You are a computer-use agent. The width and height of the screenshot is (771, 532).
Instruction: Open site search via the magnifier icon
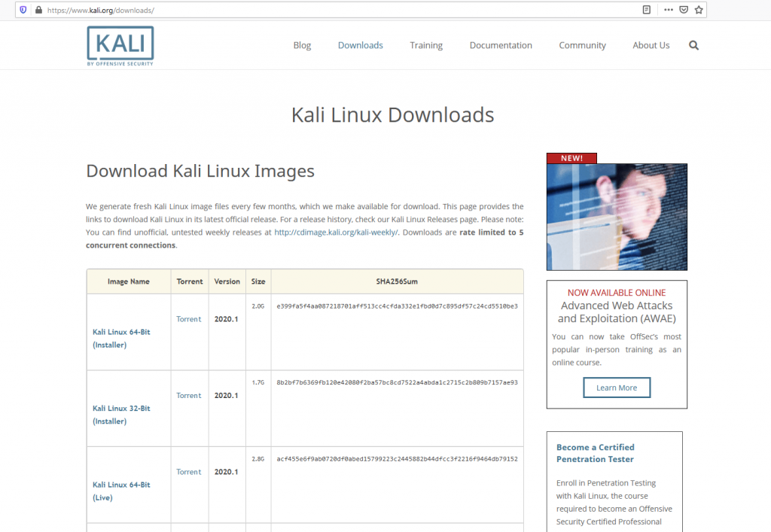pos(693,45)
